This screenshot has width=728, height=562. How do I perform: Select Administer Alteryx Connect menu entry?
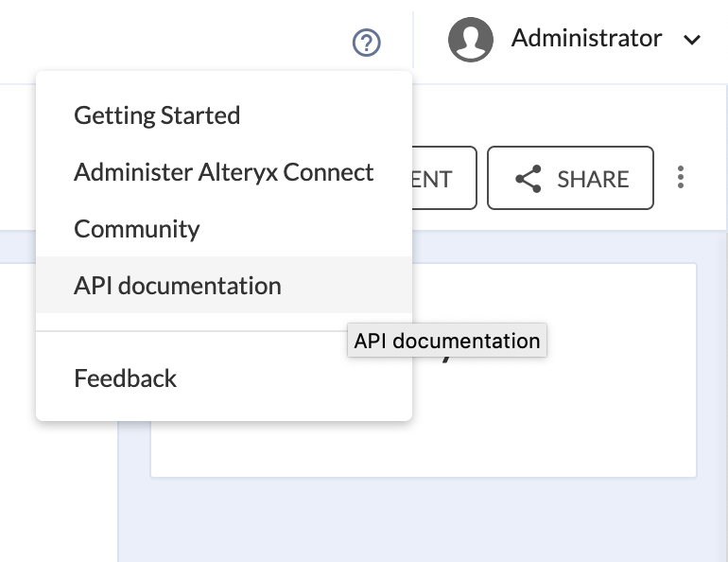[x=223, y=172]
